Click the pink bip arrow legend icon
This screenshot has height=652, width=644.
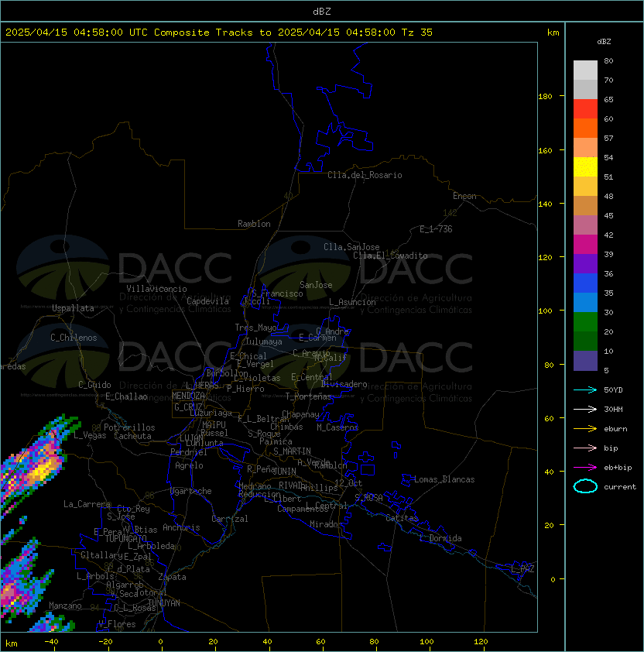pos(585,448)
